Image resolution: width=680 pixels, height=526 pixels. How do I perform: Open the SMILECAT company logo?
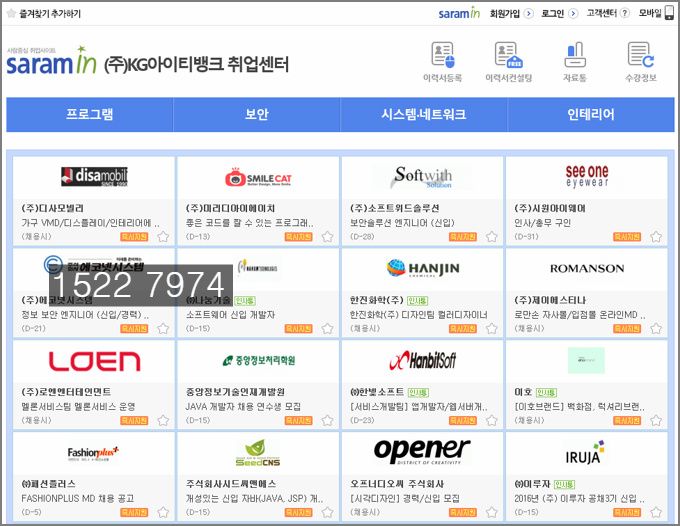click(x=258, y=177)
